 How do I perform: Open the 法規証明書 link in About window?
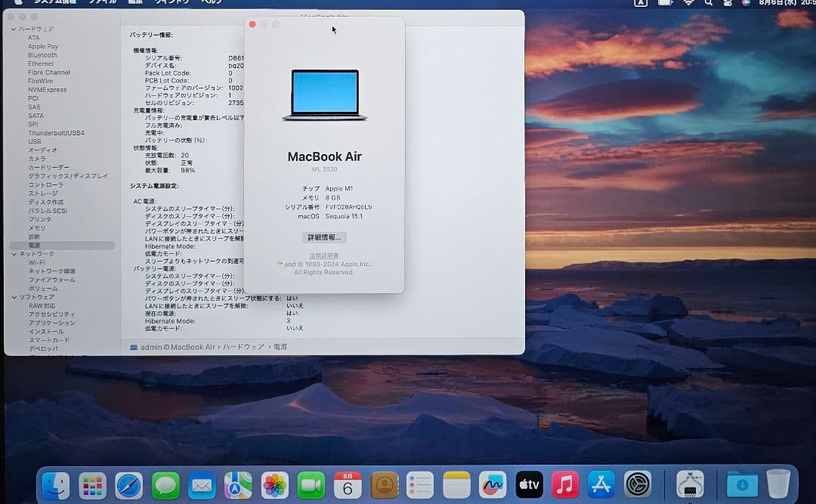click(x=324, y=255)
